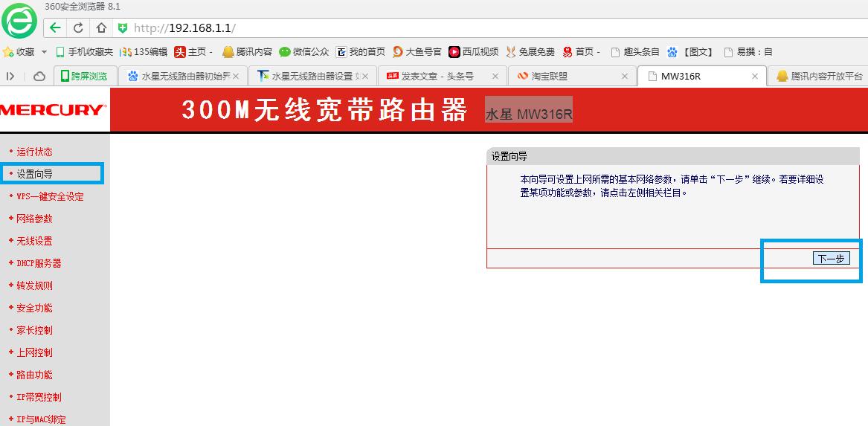Open the 大鱼号官 bookmark
868x426 pixels.
point(417,52)
